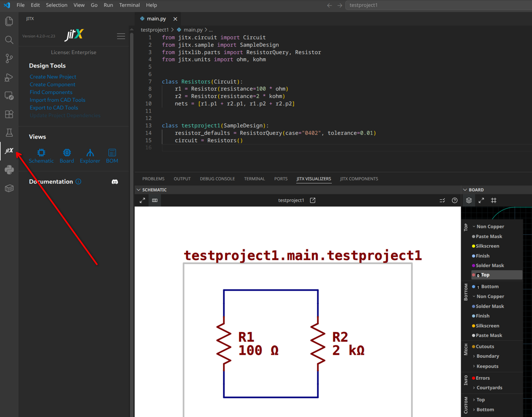Screen dimensions: 532x417
Task: Open the Selection menu
Action: (x=57, y=5)
